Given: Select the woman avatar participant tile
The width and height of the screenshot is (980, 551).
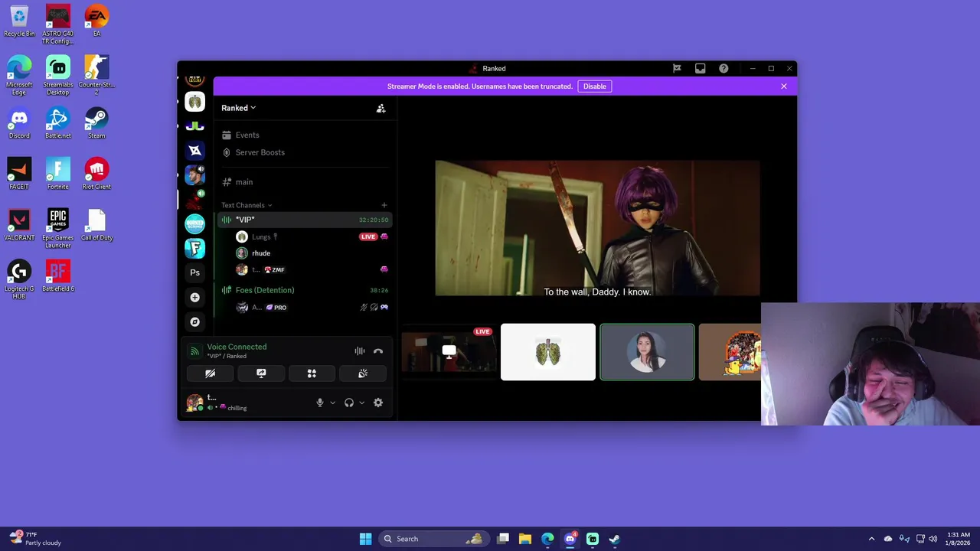Looking at the screenshot, I should click(x=647, y=352).
